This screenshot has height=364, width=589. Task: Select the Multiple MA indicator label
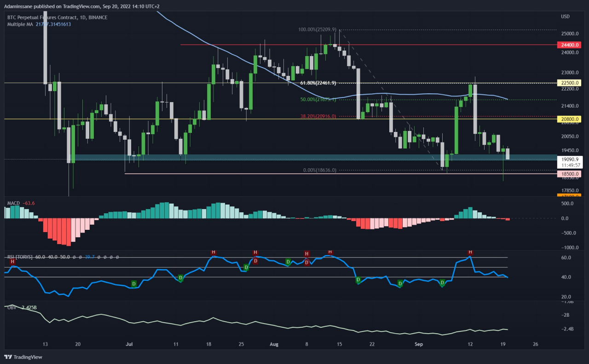point(20,24)
